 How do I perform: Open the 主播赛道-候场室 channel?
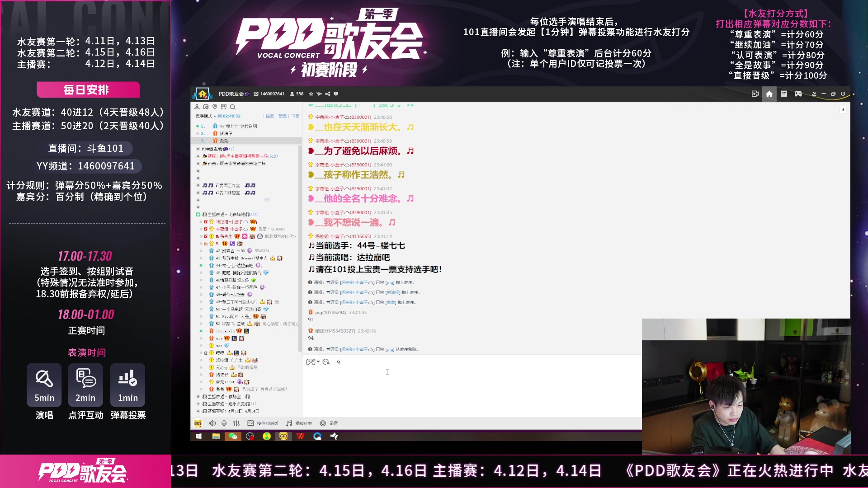[x=226, y=396]
